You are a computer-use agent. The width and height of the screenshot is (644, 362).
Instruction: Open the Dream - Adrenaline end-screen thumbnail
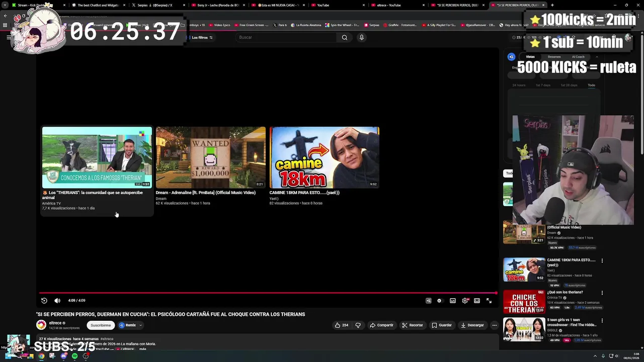click(211, 157)
